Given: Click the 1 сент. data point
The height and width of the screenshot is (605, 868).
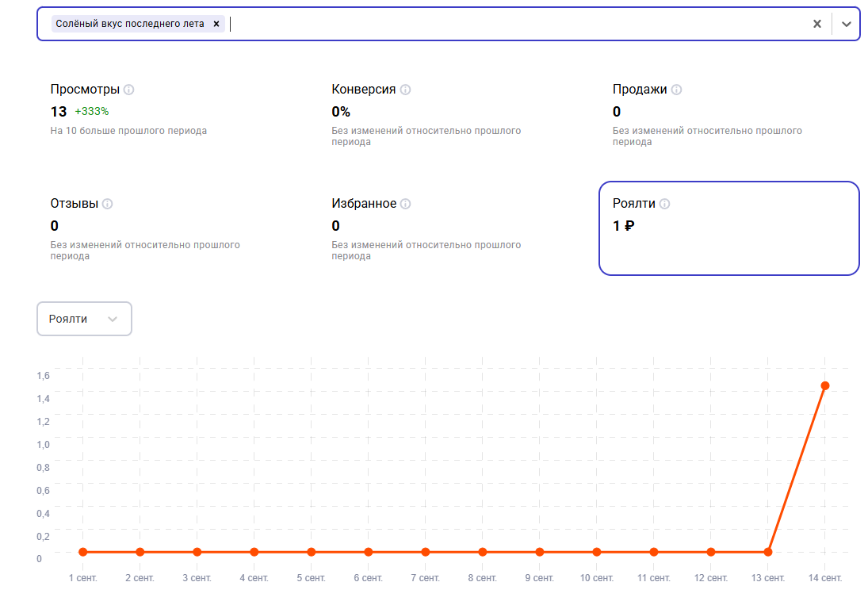Looking at the screenshot, I should pyautogui.click(x=83, y=552).
